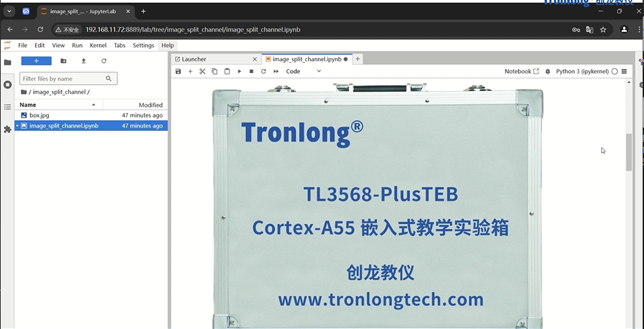Save the notebook with the disk icon
The width and height of the screenshot is (644, 329).
[178, 71]
